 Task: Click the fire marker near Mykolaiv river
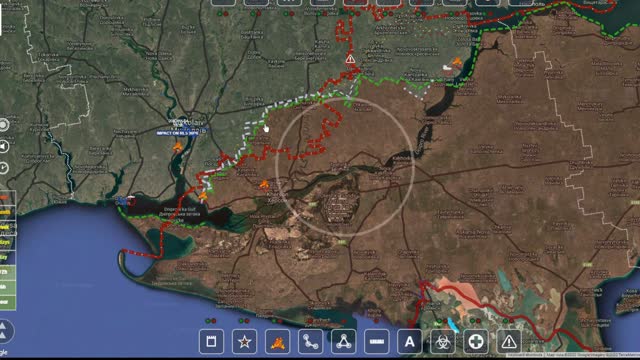click(178, 147)
